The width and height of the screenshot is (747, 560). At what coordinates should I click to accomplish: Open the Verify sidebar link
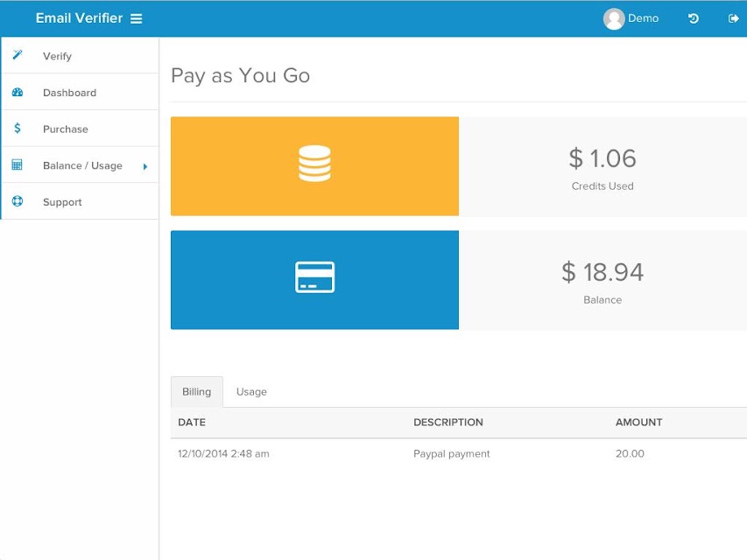pos(80,56)
